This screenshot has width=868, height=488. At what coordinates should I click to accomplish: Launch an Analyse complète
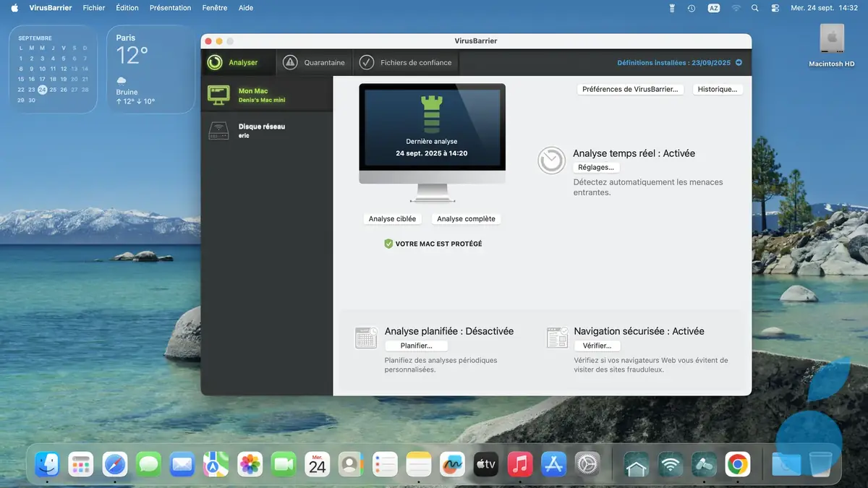(x=467, y=218)
